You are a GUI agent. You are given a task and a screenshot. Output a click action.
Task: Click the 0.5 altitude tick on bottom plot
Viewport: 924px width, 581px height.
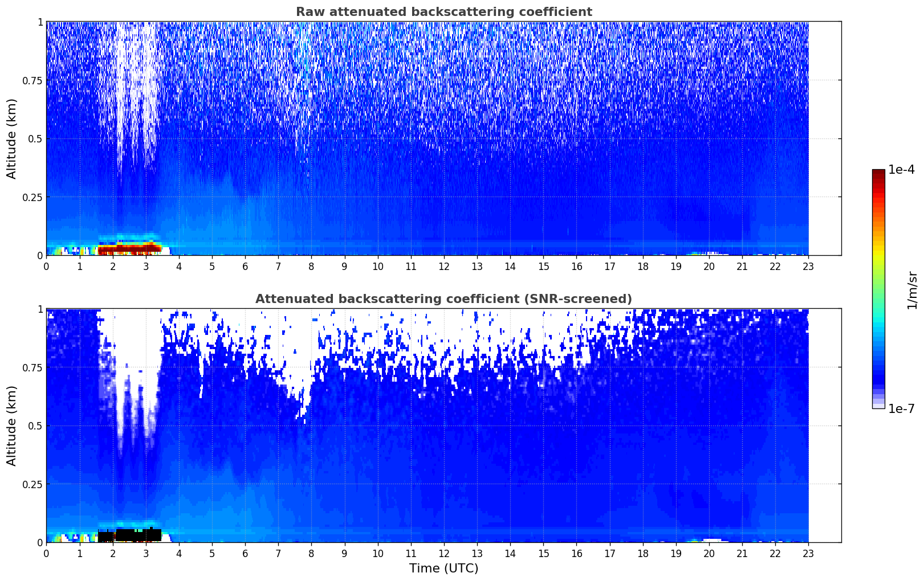pos(35,426)
